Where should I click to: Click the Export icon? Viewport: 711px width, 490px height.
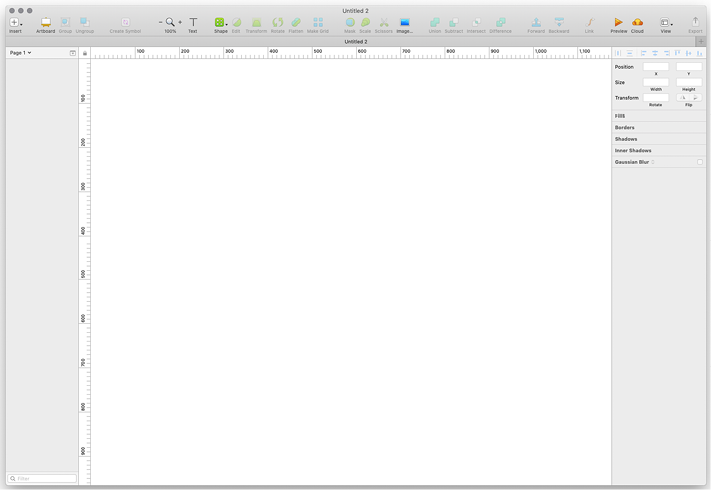[695, 22]
